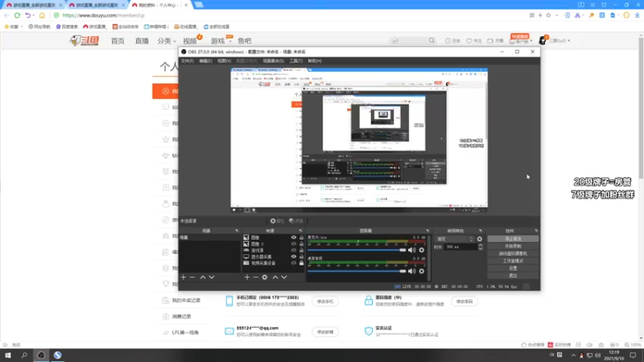Open microphone/Aux audio settings gear
This screenshot has height=362, width=644.
point(421,250)
